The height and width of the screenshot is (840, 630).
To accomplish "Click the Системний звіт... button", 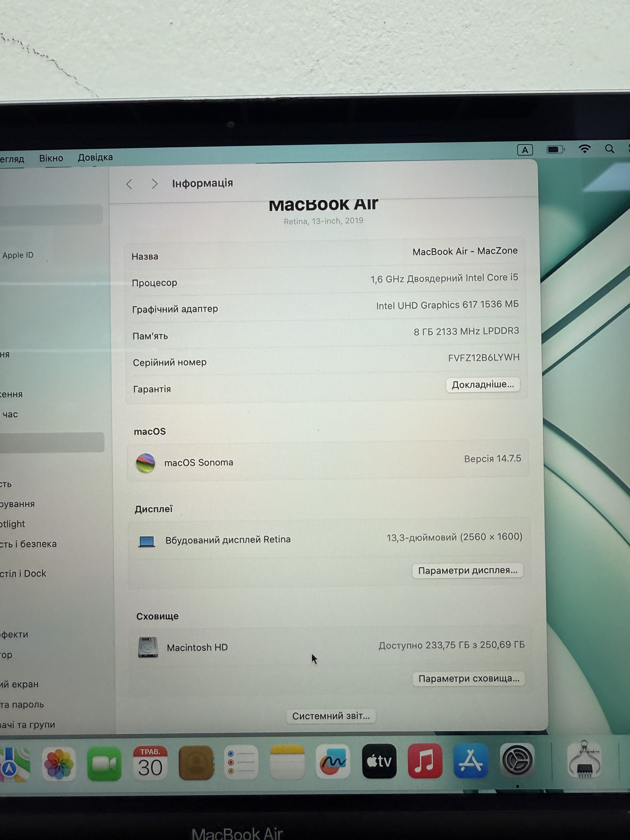I will 331,716.
